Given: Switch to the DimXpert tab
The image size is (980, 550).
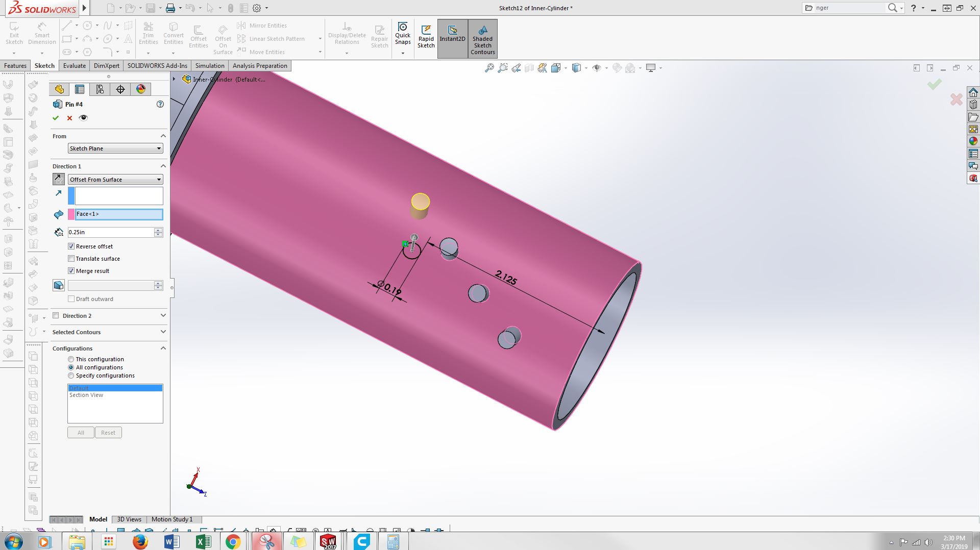Looking at the screenshot, I should (x=107, y=66).
